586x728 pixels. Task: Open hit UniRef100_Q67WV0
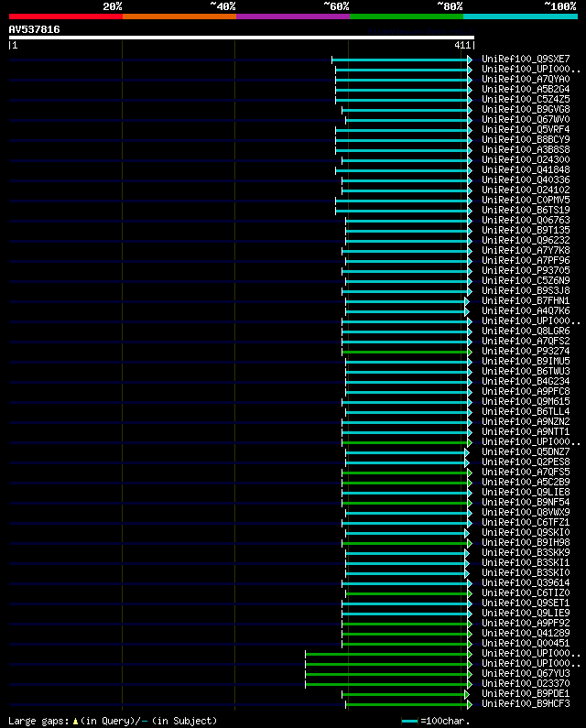[x=526, y=119]
